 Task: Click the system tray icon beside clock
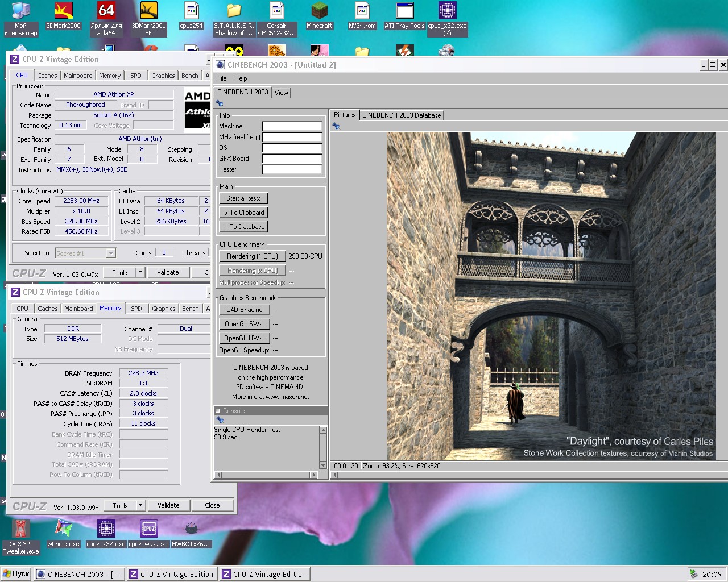click(693, 574)
